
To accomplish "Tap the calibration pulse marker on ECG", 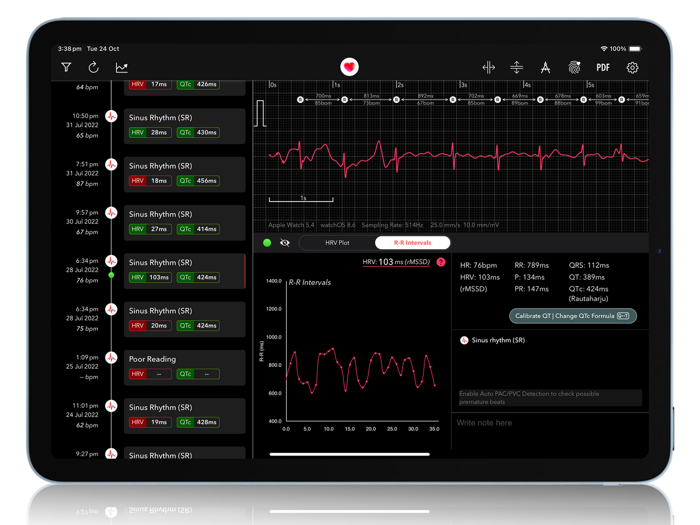I will (260, 113).
